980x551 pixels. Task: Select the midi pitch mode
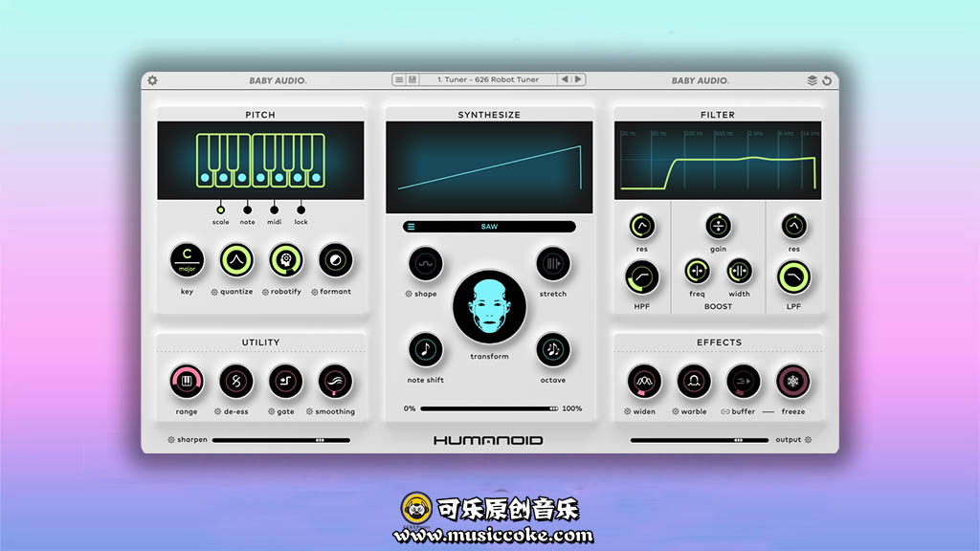(x=275, y=209)
